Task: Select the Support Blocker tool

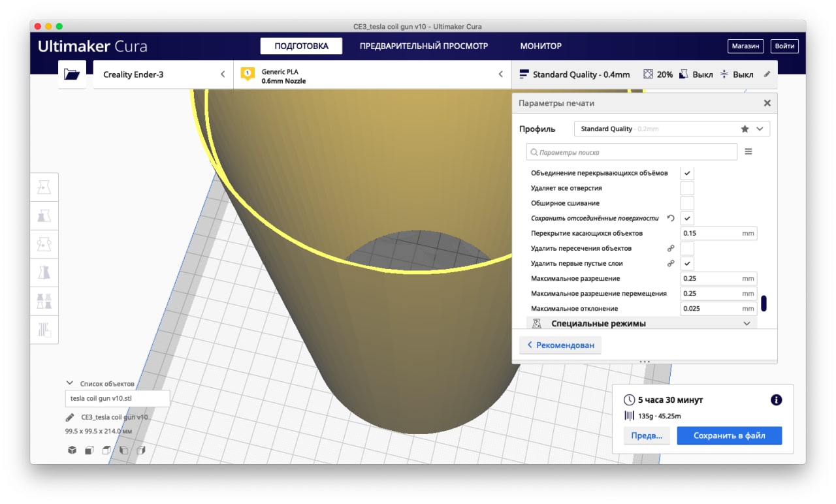Action: (44, 329)
